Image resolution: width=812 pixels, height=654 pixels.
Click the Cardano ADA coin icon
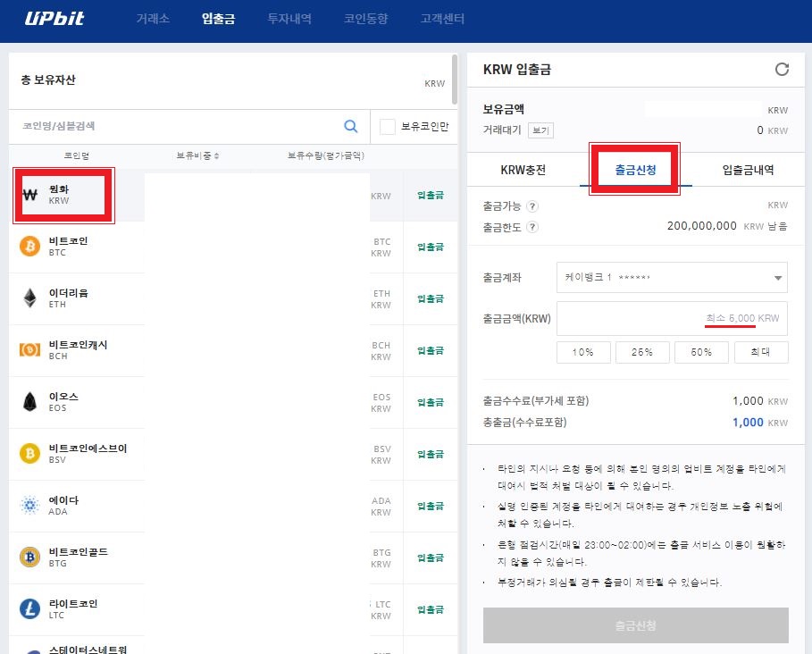[30, 505]
